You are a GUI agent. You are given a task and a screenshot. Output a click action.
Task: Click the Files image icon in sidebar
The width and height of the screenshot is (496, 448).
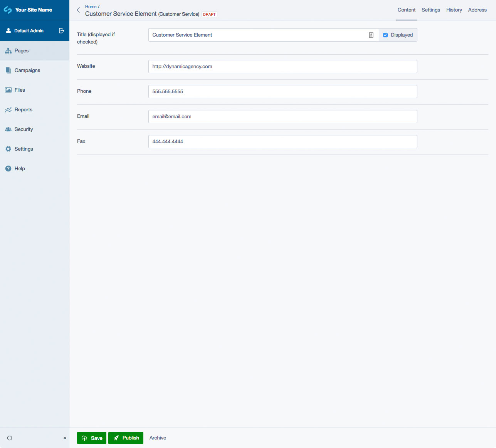coord(8,90)
